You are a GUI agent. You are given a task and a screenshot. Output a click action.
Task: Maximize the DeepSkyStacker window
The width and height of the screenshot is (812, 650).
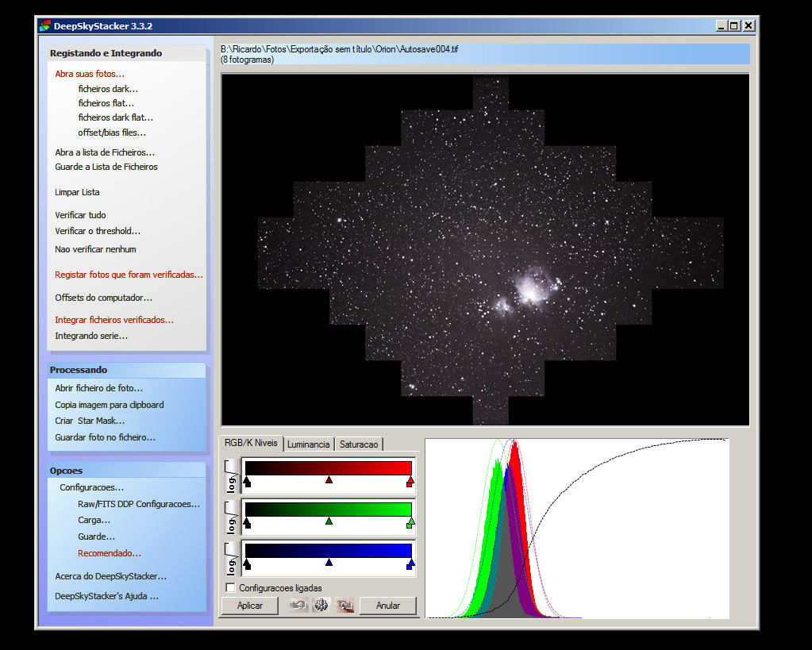coord(734,25)
